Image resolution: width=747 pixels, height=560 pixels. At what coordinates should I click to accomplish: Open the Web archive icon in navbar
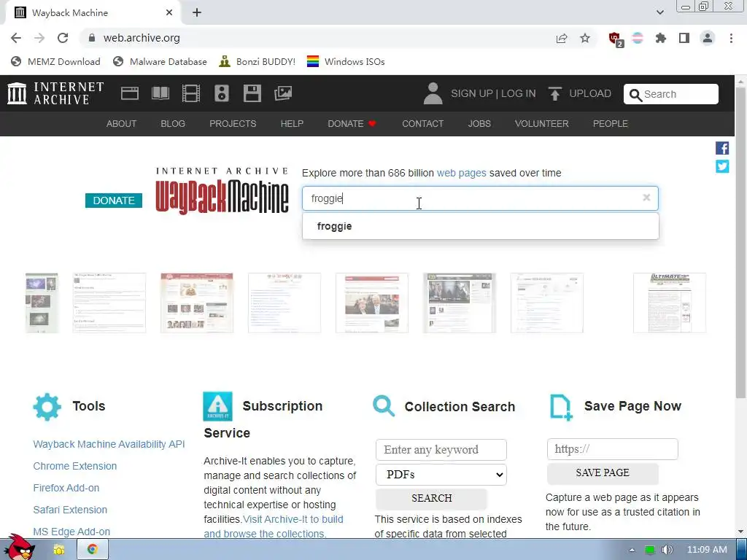[x=130, y=93]
